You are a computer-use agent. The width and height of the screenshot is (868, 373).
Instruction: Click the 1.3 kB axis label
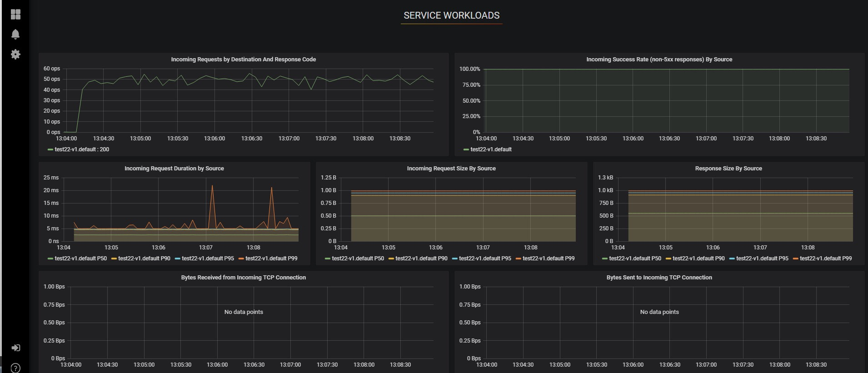coord(605,178)
